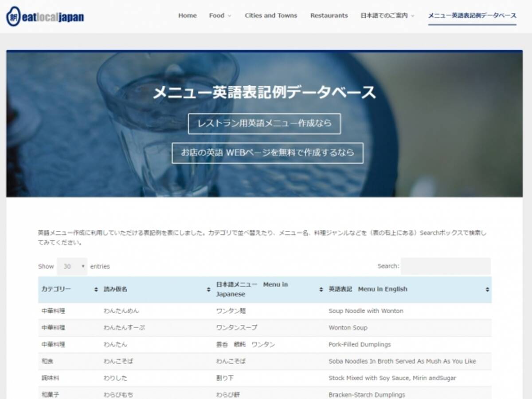Click メニュー英語表記例データベース banner heading
The width and height of the screenshot is (532, 399).
264,92
